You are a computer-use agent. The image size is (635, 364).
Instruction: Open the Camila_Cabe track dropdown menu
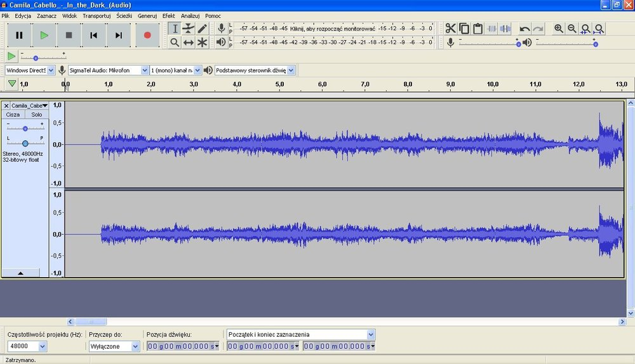pyautogui.click(x=30, y=105)
